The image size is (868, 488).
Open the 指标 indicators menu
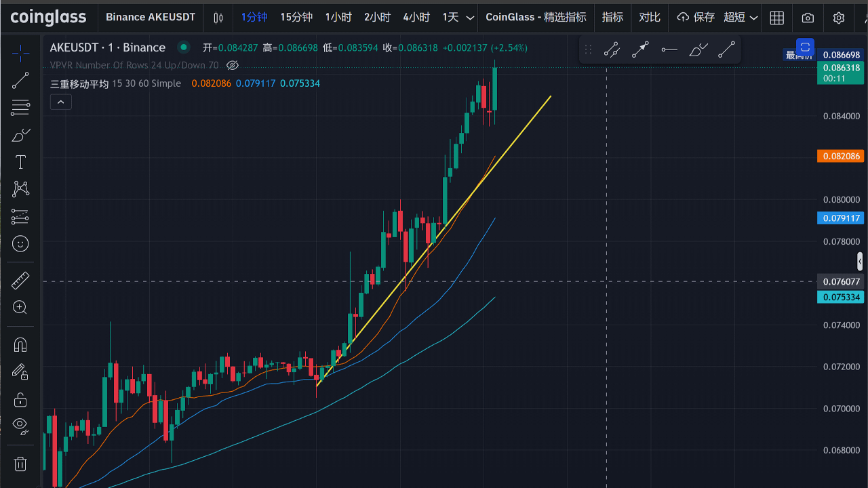click(613, 18)
